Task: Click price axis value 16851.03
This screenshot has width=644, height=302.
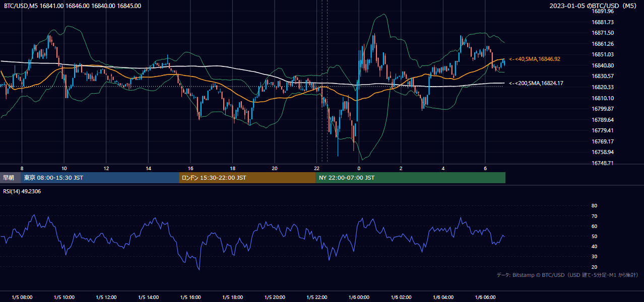Action: point(603,54)
